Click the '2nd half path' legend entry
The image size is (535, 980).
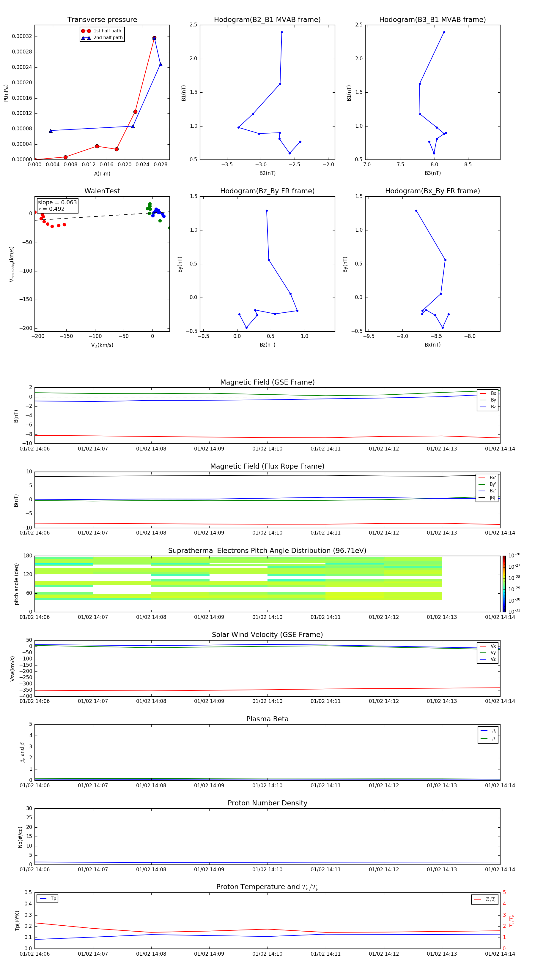click(x=102, y=38)
